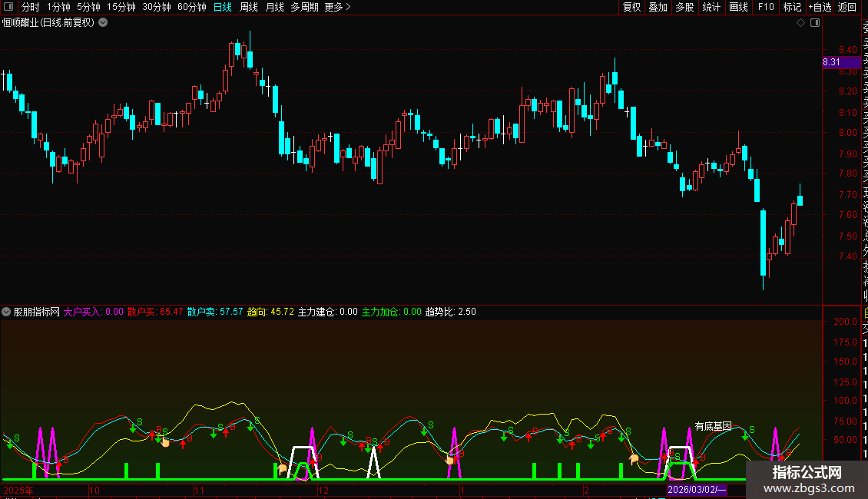Open the F10 company info
The height and width of the screenshot is (499, 868).
tap(766, 8)
